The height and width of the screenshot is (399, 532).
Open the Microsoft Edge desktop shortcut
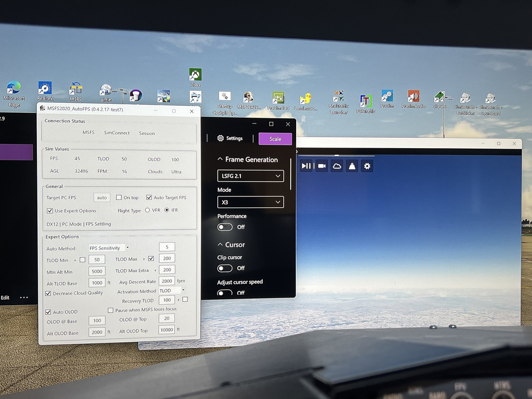pyautogui.click(x=13, y=94)
